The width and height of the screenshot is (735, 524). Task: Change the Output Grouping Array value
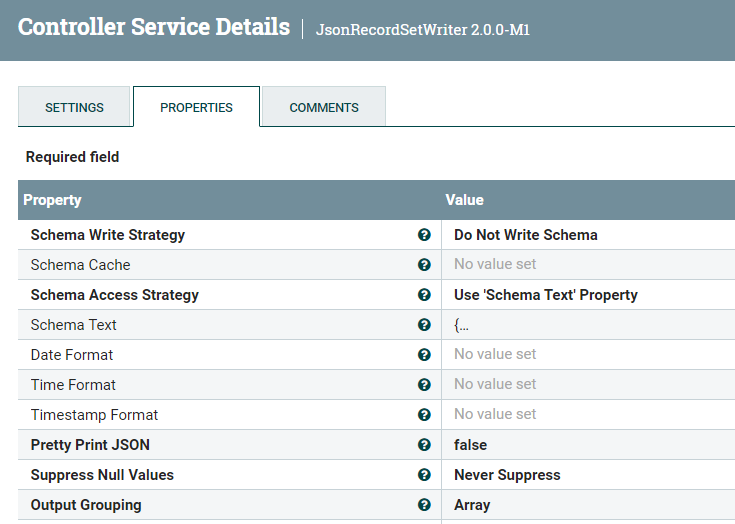click(472, 505)
